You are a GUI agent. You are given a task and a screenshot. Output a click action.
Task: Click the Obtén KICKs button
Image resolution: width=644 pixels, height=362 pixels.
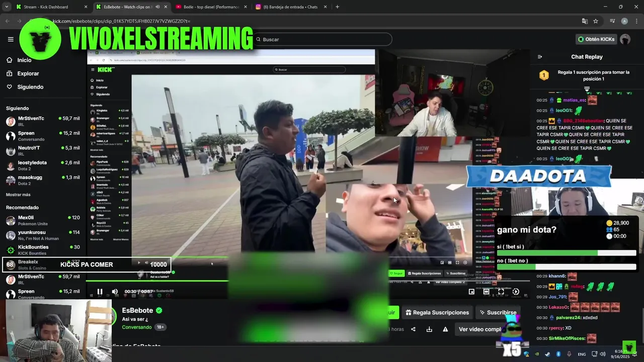click(x=596, y=39)
